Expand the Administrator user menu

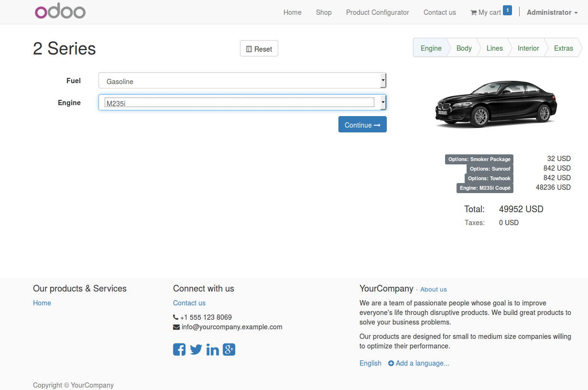pos(552,12)
